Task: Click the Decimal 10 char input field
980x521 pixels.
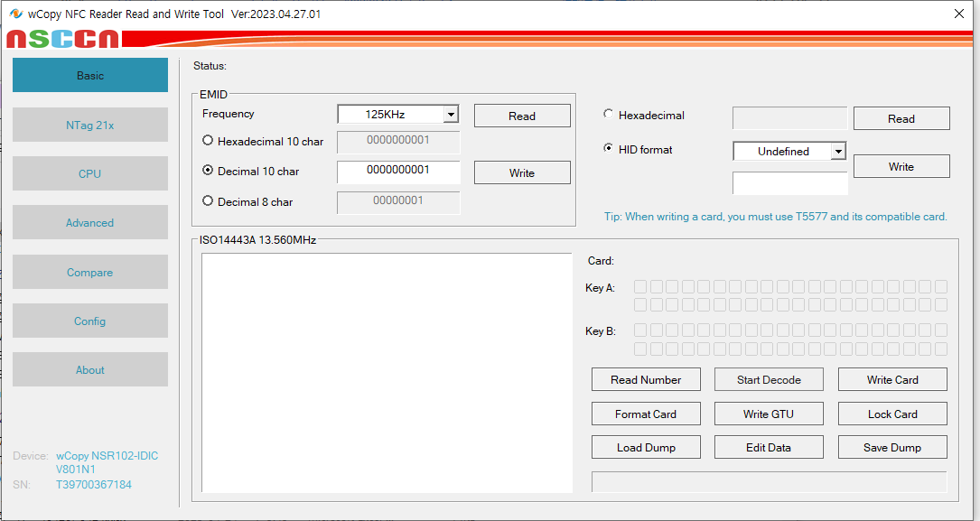Action: pyautogui.click(x=398, y=172)
